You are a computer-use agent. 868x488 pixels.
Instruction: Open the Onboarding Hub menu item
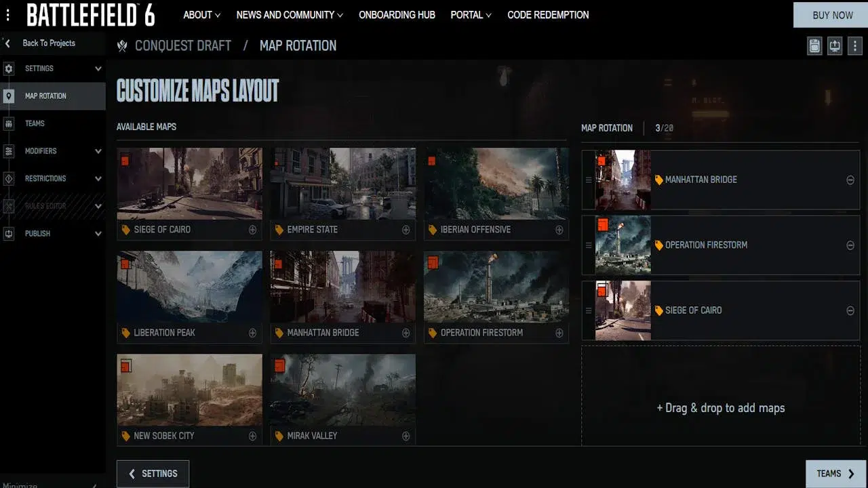tap(397, 15)
